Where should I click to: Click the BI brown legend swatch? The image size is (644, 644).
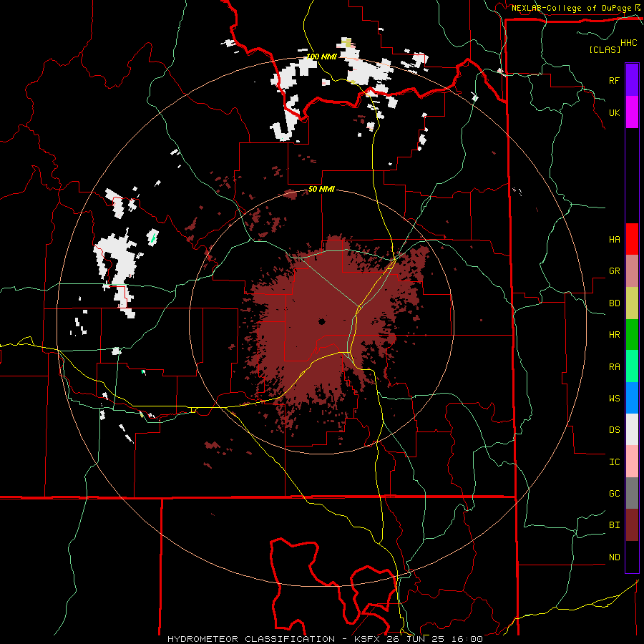[x=632, y=525]
